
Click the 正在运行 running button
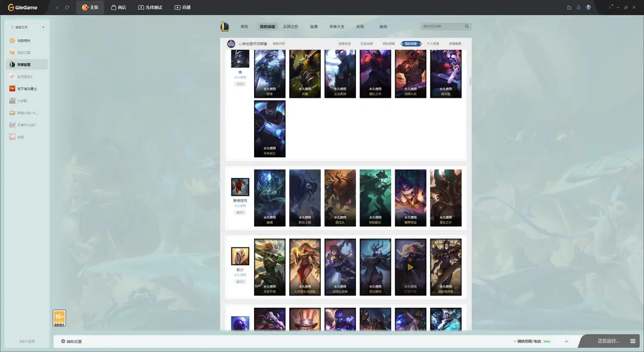pyautogui.click(x=608, y=341)
